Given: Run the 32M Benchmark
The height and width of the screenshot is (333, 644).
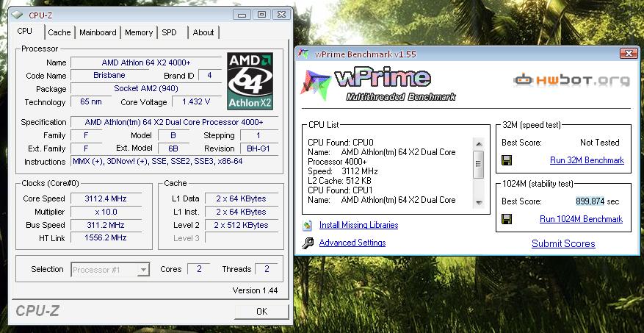Looking at the screenshot, I should click(x=587, y=160).
